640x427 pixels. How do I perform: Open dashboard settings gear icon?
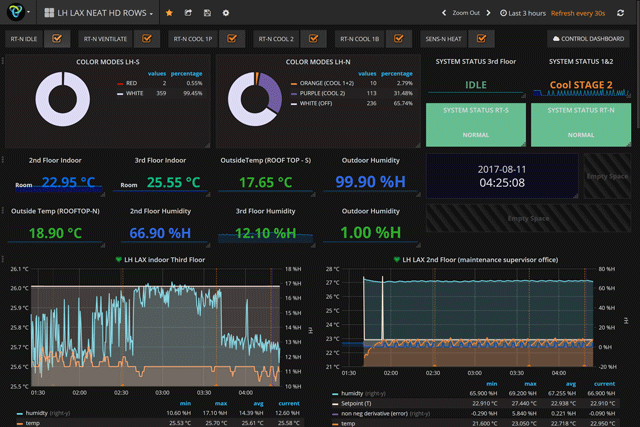pos(226,14)
